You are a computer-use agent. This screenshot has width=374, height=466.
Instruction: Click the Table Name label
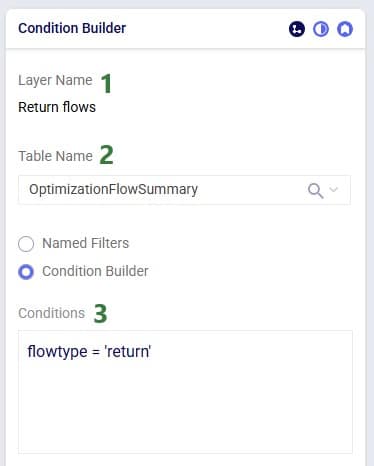coord(55,156)
